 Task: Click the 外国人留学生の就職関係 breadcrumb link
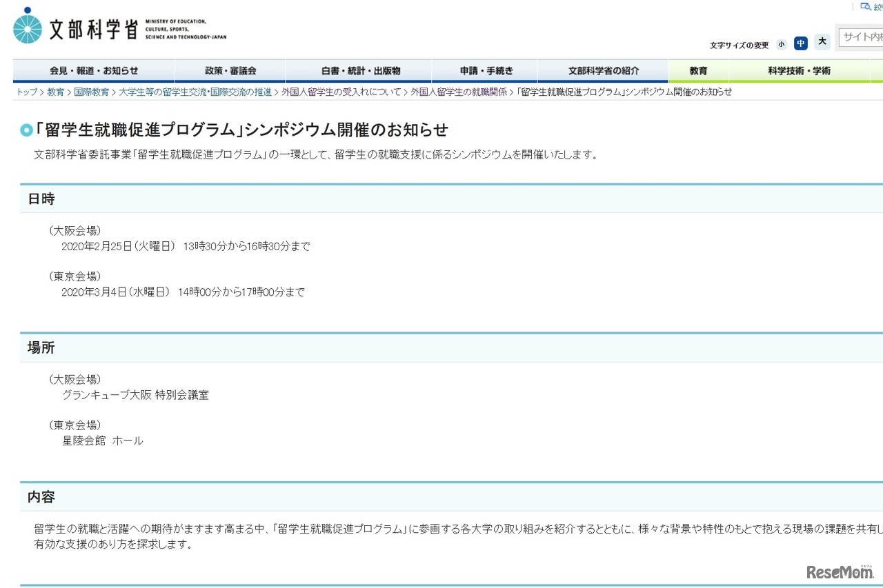click(x=457, y=91)
